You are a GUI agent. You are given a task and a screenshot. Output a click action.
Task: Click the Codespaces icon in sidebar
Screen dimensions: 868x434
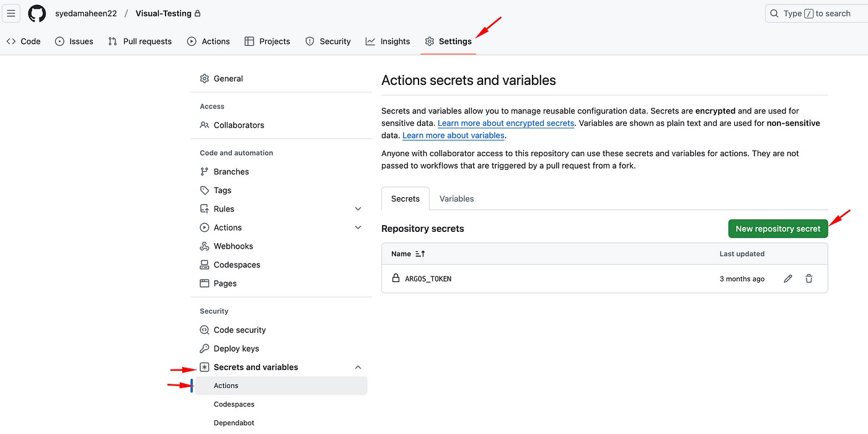click(205, 265)
